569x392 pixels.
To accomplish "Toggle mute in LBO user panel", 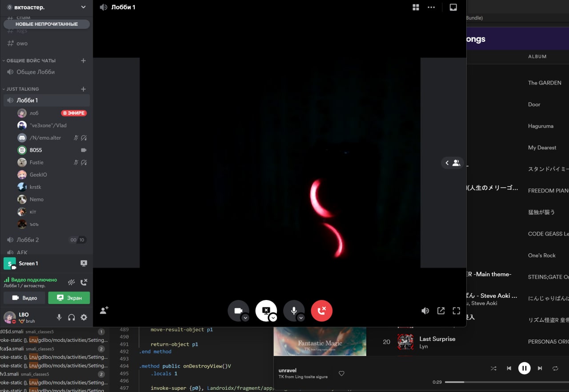I will 59,317.
